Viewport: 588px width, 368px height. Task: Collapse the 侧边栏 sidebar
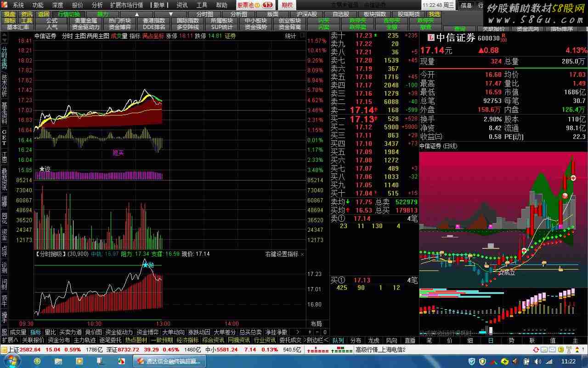click(318, 340)
